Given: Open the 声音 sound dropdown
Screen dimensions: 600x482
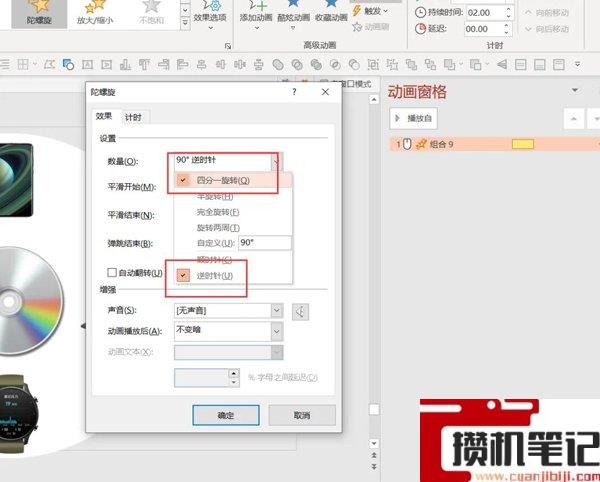Looking at the screenshot, I should click(277, 310).
